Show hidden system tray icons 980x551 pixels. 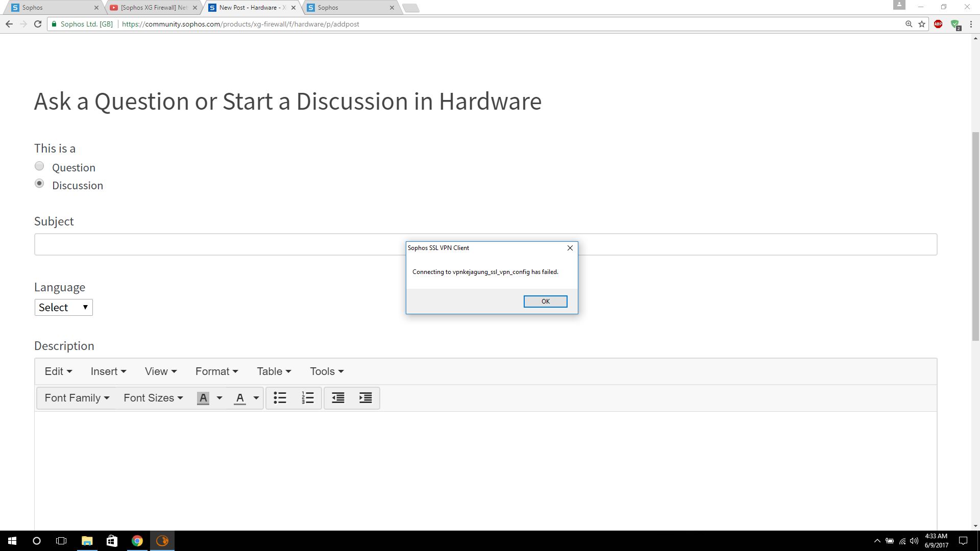pyautogui.click(x=877, y=541)
